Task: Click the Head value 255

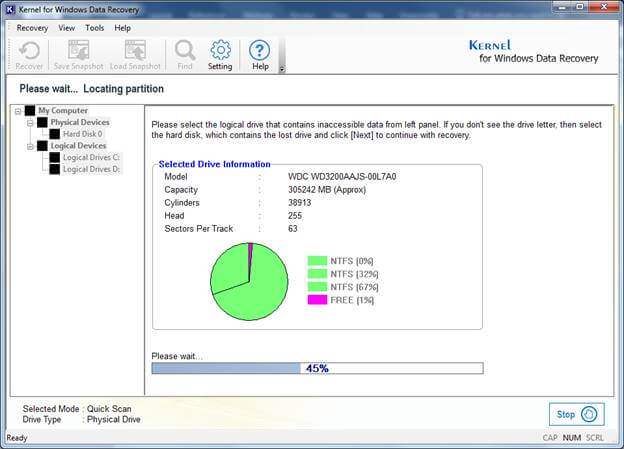Action: (x=295, y=216)
